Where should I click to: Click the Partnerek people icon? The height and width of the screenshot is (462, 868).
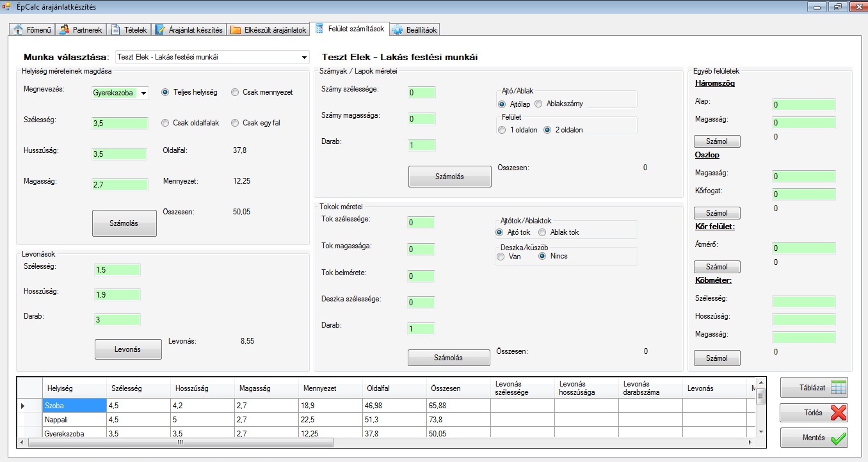point(64,30)
